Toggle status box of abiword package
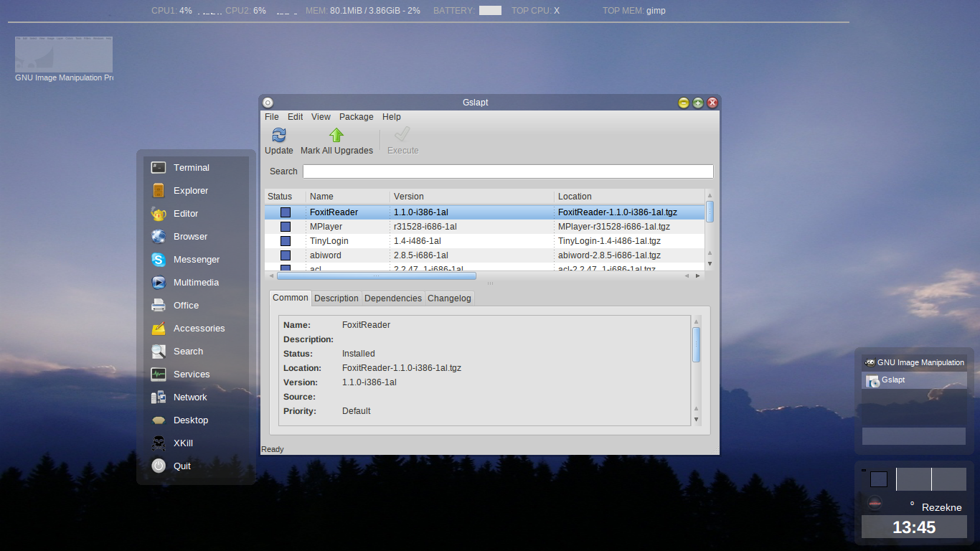The height and width of the screenshot is (551, 980). coord(286,255)
